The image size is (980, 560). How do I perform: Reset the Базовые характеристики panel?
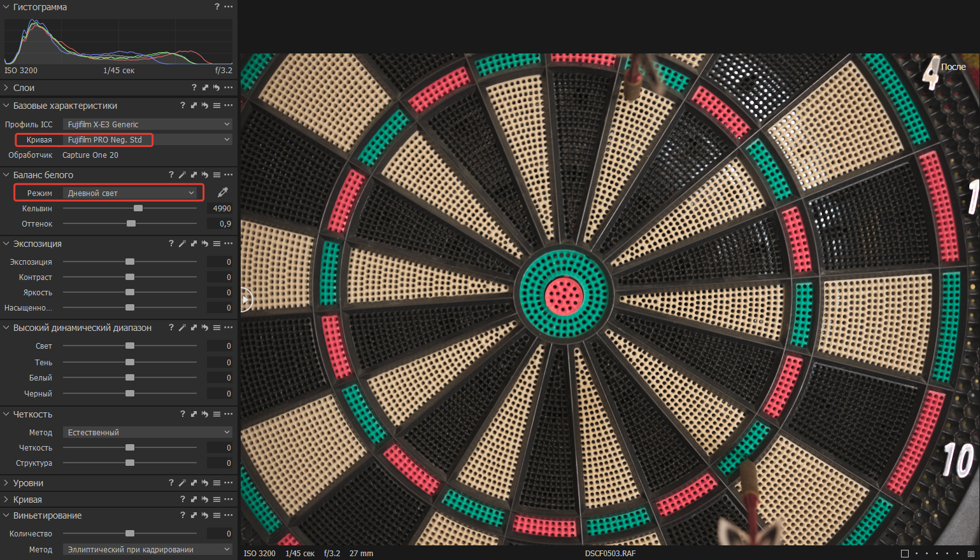point(205,105)
